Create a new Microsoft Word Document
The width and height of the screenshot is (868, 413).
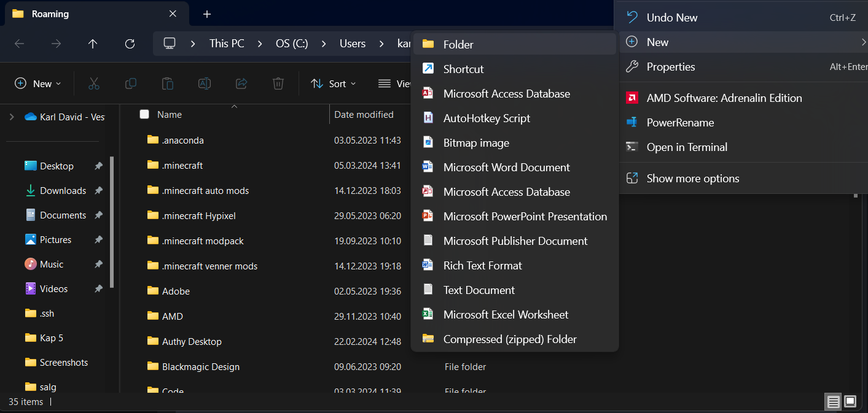515,167
